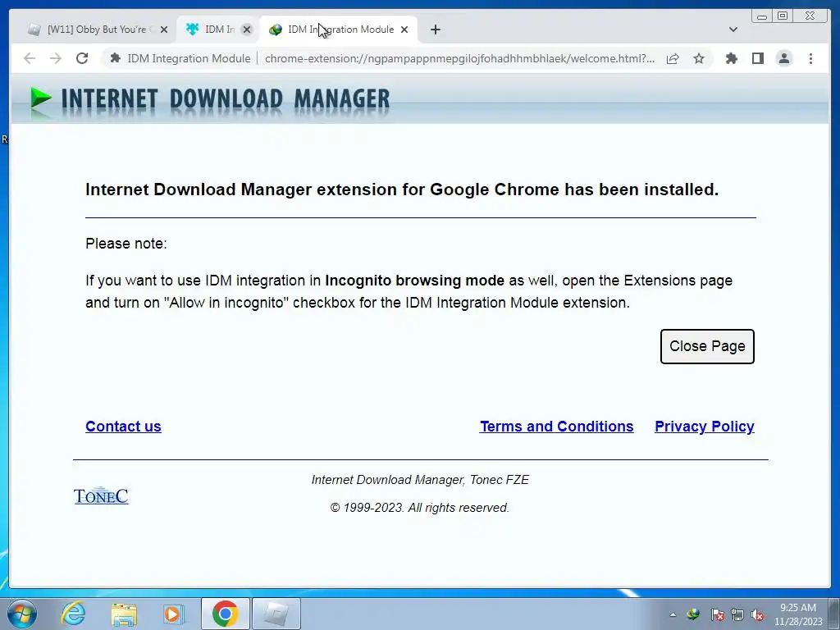Viewport: 840px width, 630px height.
Task: Open the Terms and Conditions link
Action: coord(557,427)
